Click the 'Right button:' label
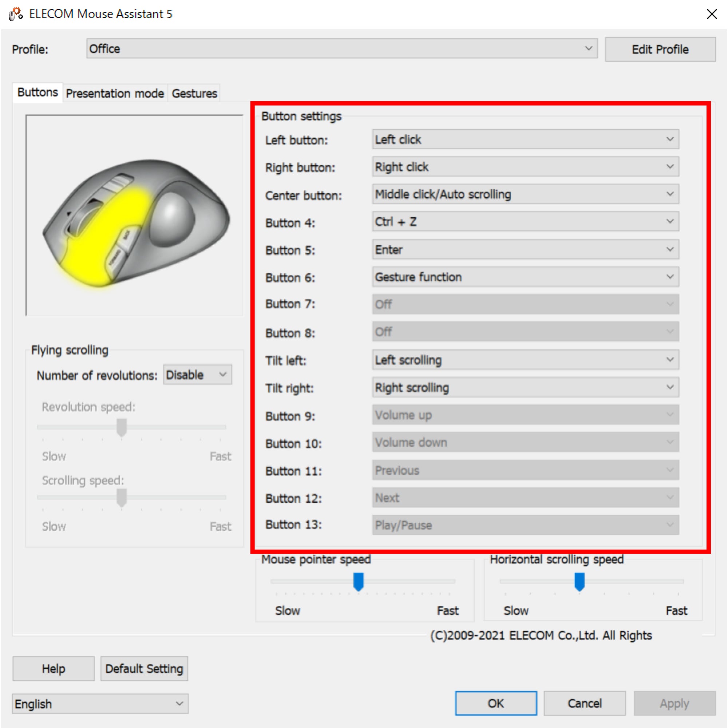The image size is (728, 728). click(300, 168)
